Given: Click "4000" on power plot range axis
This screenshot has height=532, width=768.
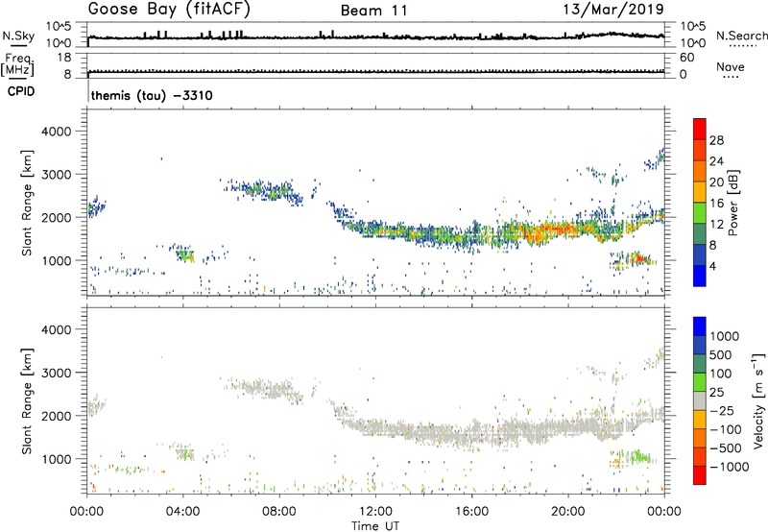Looking at the screenshot, I should (x=56, y=132).
